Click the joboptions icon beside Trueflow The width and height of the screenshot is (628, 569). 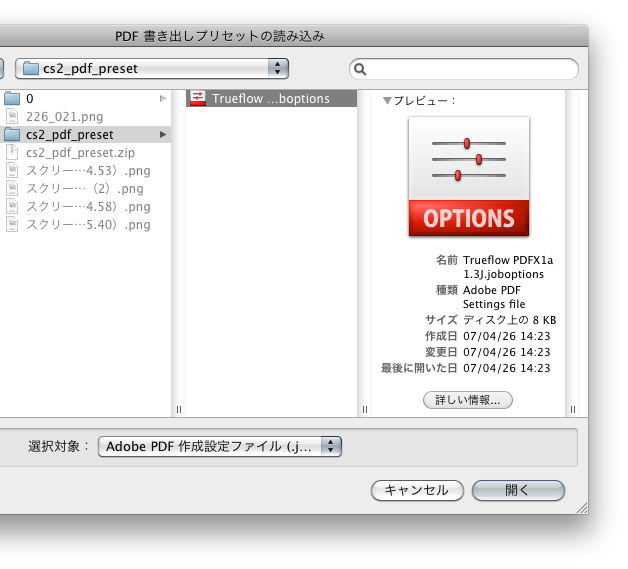[x=198, y=99]
